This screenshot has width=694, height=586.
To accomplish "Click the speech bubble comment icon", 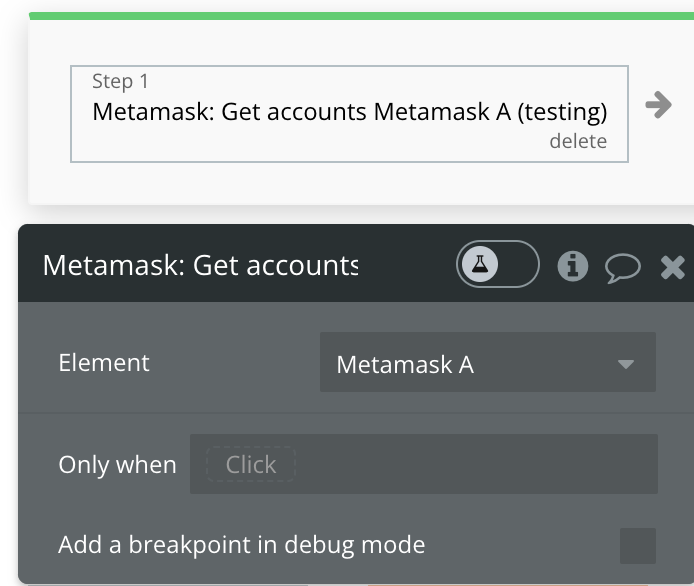I will click(x=622, y=268).
